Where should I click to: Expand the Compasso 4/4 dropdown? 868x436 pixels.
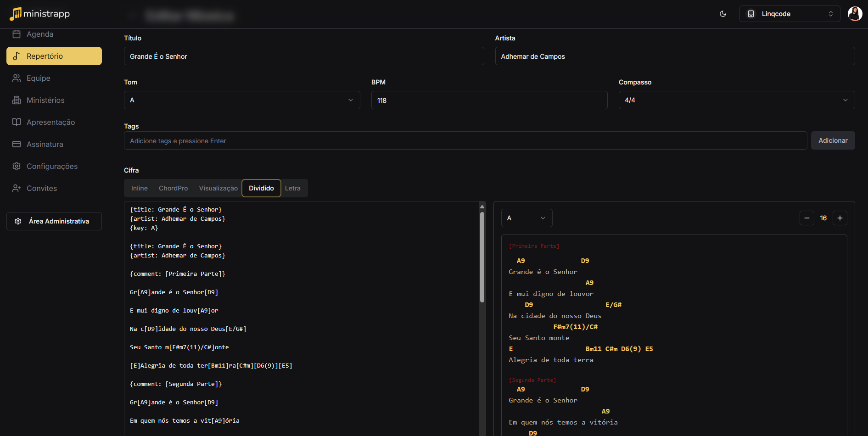736,100
